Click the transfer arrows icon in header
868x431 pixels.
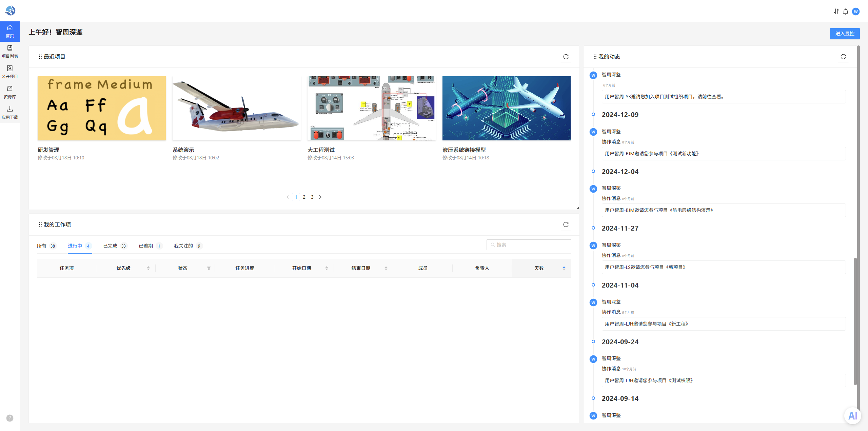coord(836,12)
